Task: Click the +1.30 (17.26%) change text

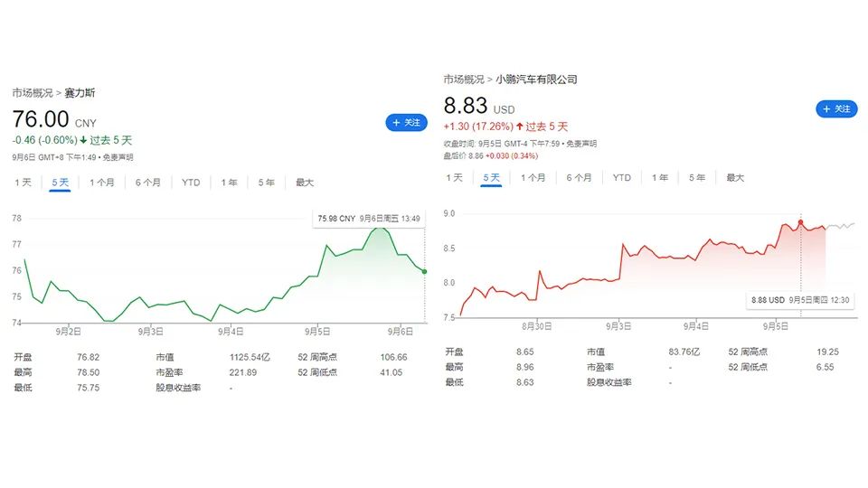Action: pyautogui.click(x=478, y=127)
